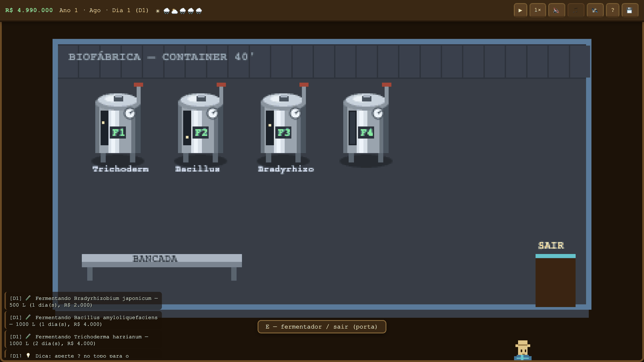Click the R$ 4.990.000 money balance
This screenshot has width=644, height=362.
pyautogui.click(x=29, y=10)
